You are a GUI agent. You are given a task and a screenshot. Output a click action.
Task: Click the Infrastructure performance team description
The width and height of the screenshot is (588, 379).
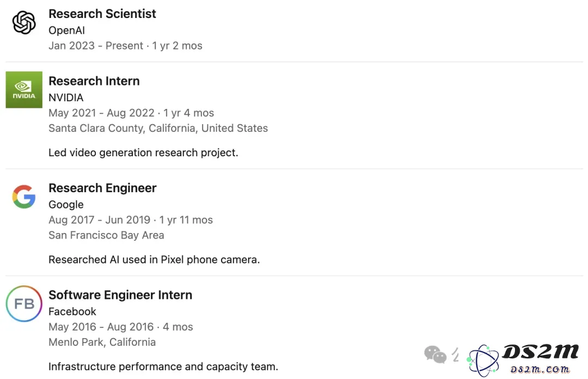tap(163, 366)
